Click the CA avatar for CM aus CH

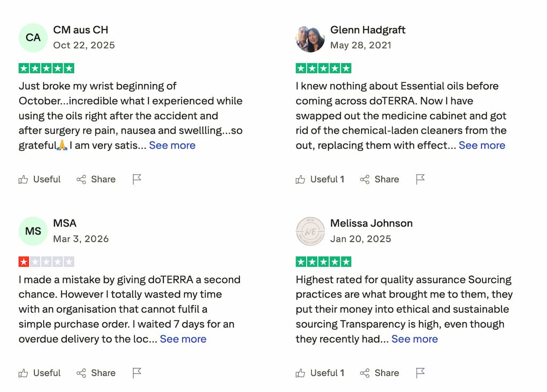pyautogui.click(x=33, y=37)
